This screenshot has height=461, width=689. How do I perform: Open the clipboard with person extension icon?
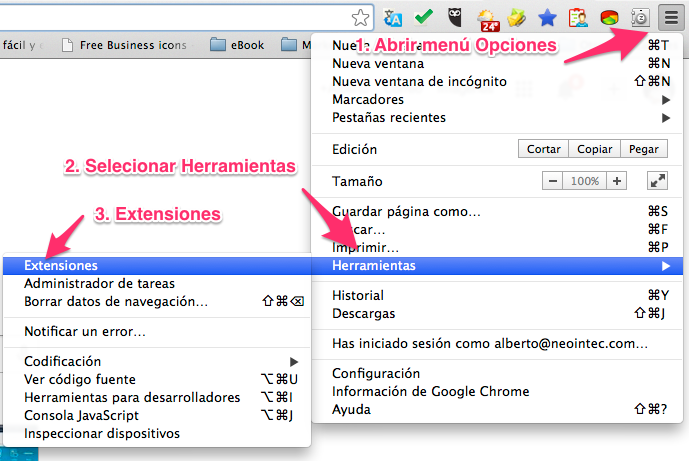point(578,18)
